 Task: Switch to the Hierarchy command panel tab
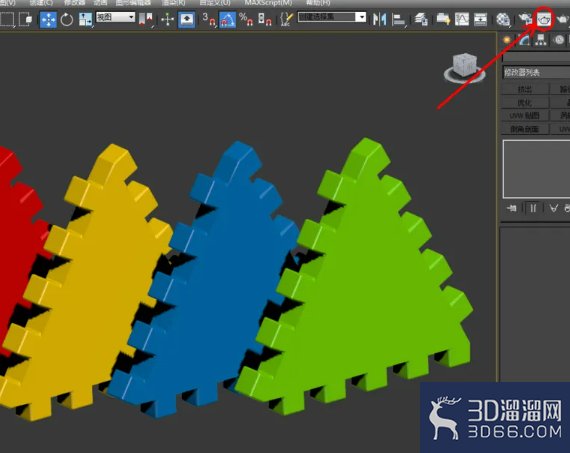tap(541, 40)
